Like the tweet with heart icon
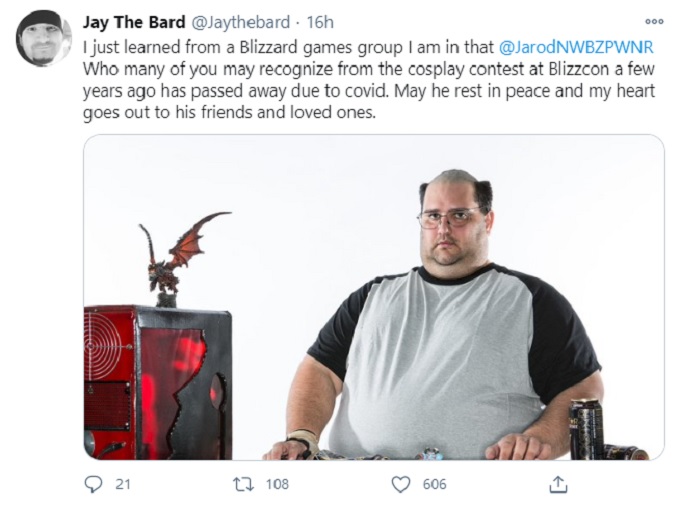 401,484
